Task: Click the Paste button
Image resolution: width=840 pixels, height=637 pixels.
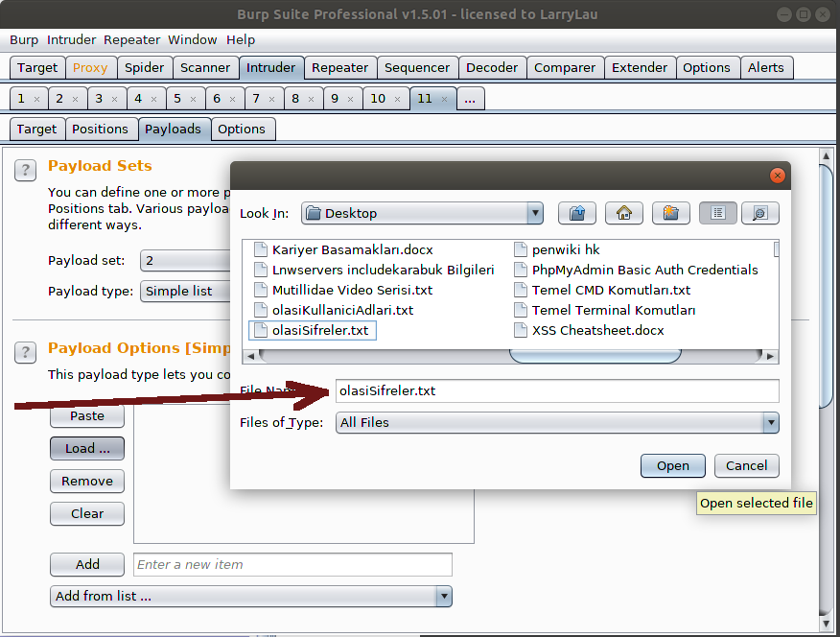Action: click(87, 416)
